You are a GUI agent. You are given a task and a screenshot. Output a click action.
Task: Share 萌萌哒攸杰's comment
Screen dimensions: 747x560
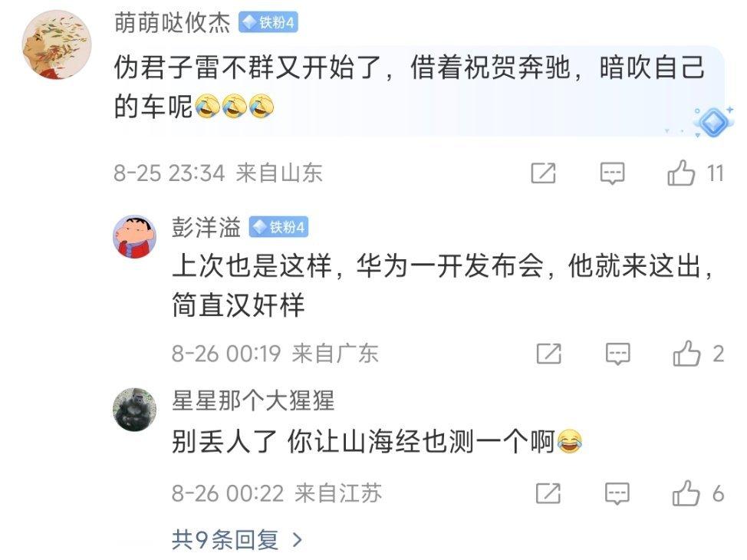pyautogui.click(x=544, y=173)
